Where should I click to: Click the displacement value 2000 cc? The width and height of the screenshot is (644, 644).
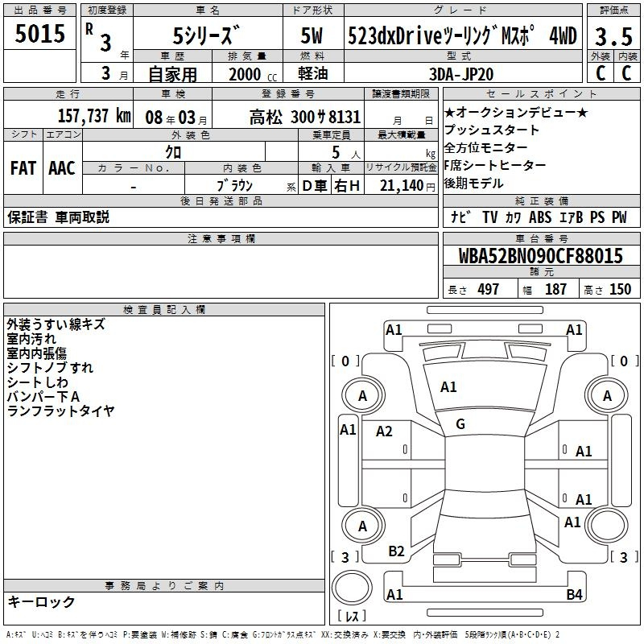pos(253,74)
